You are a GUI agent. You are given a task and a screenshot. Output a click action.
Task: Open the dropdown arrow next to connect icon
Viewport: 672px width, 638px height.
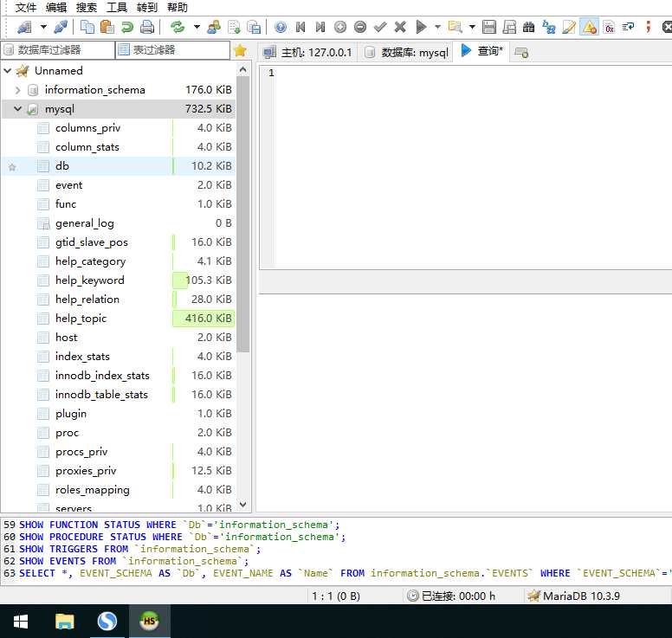(x=43, y=27)
